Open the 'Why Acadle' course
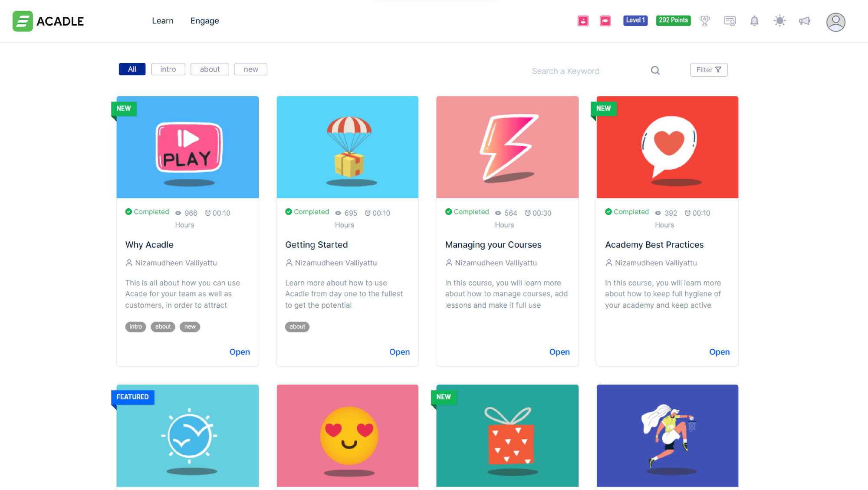 tap(240, 352)
